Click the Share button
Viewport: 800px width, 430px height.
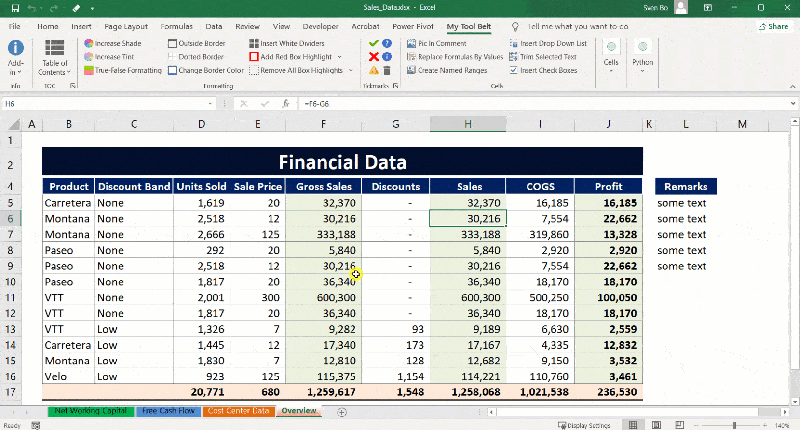[x=774, y=27]
